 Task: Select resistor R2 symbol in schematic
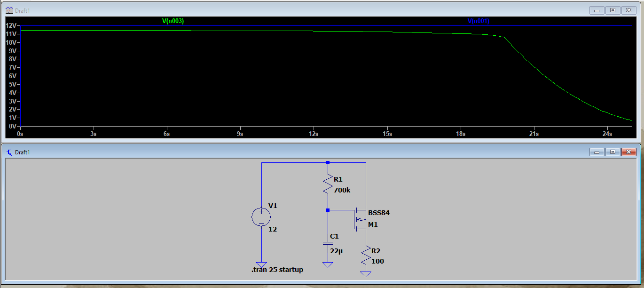366,255
